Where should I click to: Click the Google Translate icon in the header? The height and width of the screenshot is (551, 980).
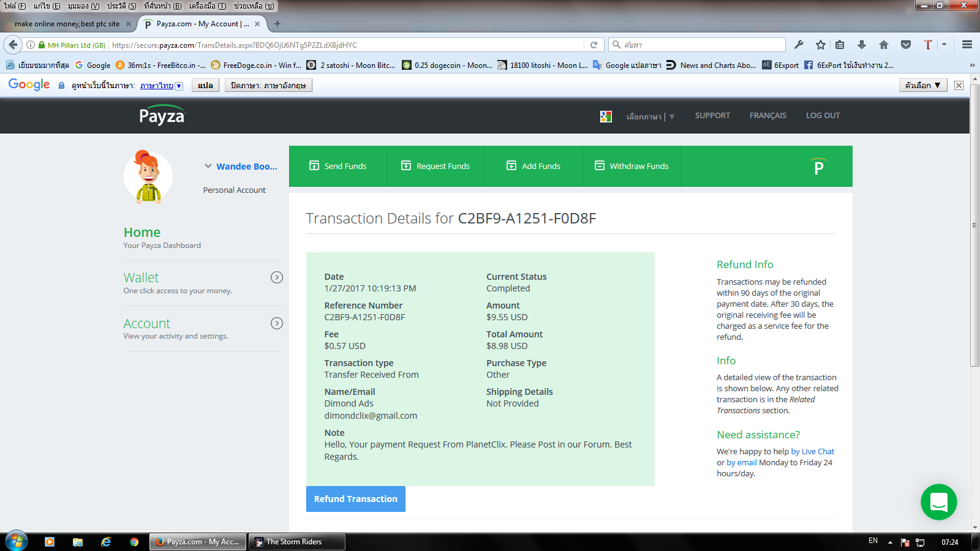606,116
